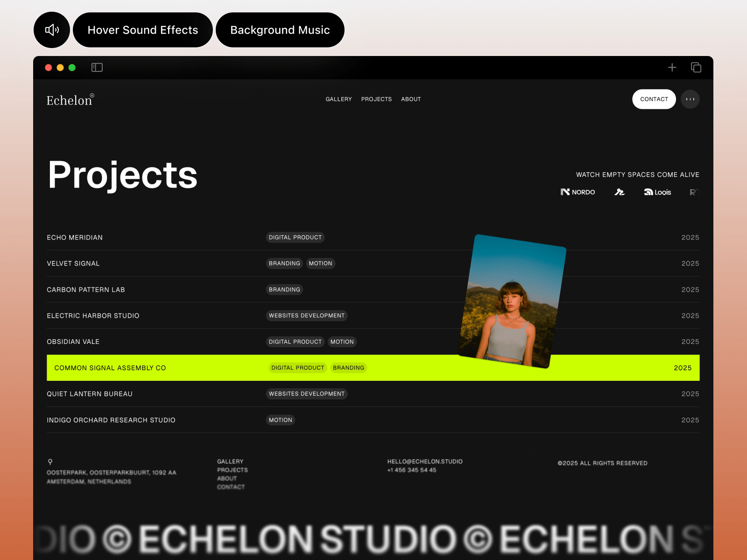Toggle the speaker sound icon
This screenshot has width=747, height=560.
click(x=51, y=30)
